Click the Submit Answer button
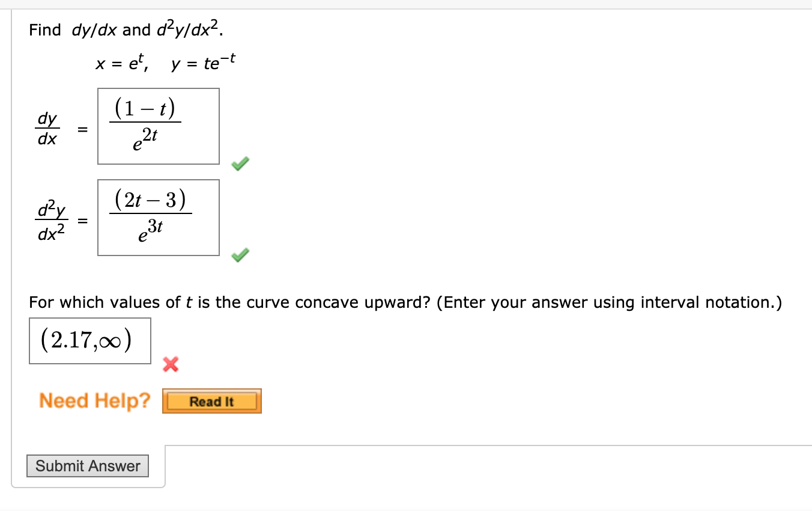 point(87,466)
